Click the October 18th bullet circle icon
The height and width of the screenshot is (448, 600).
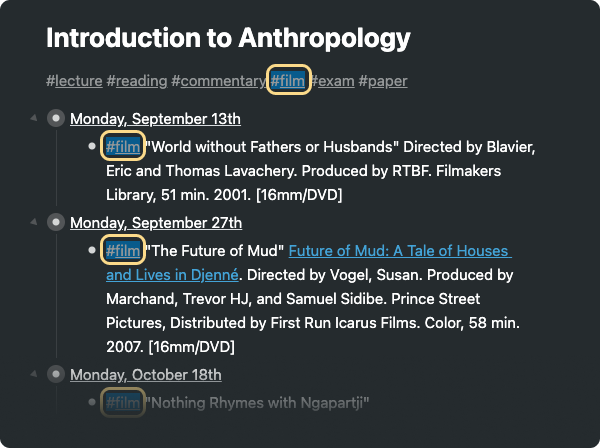pos(56,374)
